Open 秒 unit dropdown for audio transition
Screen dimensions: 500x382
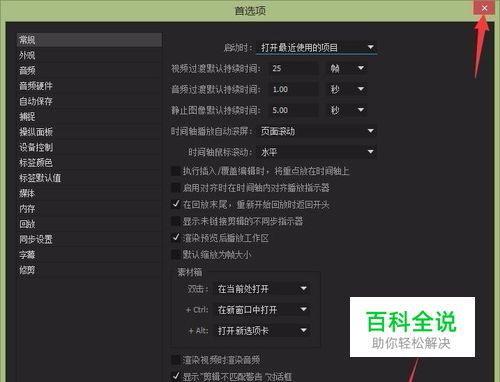pos(347,89)
